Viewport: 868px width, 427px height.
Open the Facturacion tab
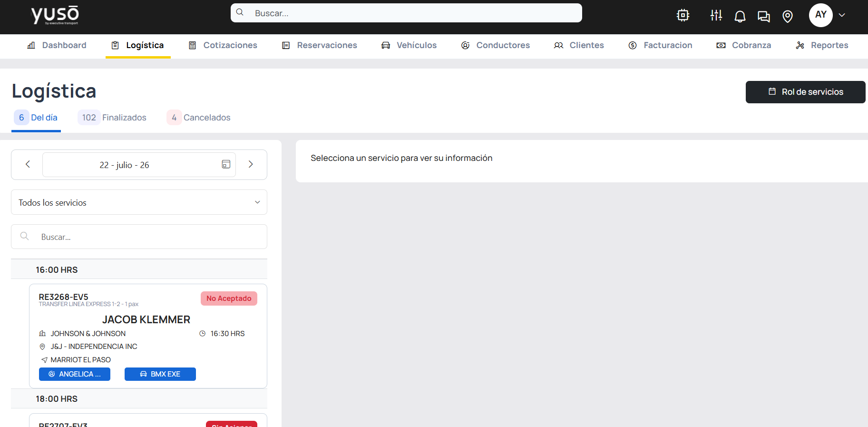coord(661,45)
